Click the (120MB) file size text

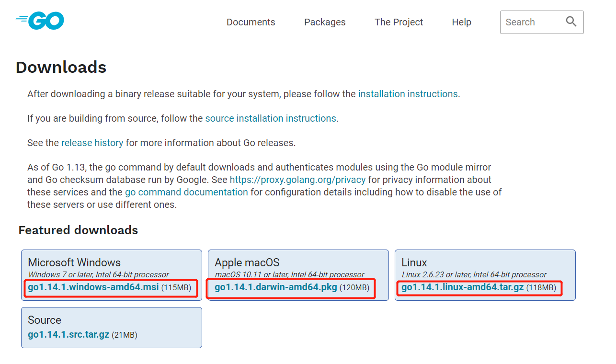pos(355,288)
